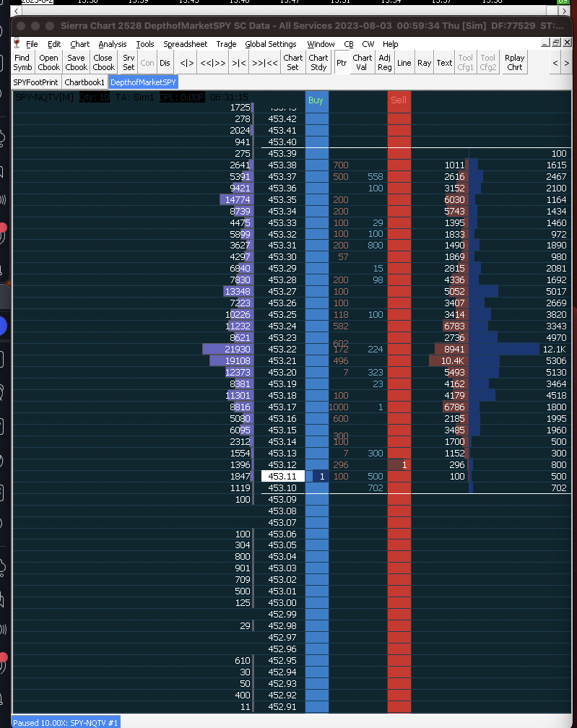Open the Tools menu
The height and width of the screenshot is (728, 577).
tap(145, 44)
